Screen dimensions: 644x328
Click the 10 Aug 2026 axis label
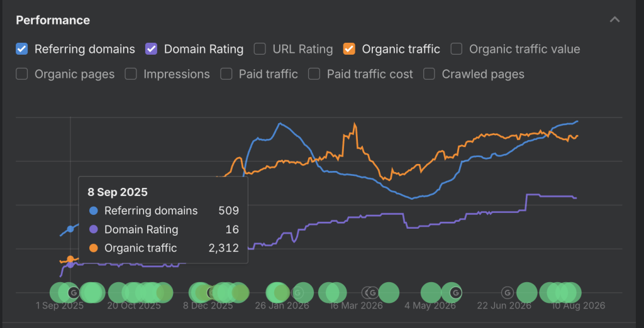[578, 306]
